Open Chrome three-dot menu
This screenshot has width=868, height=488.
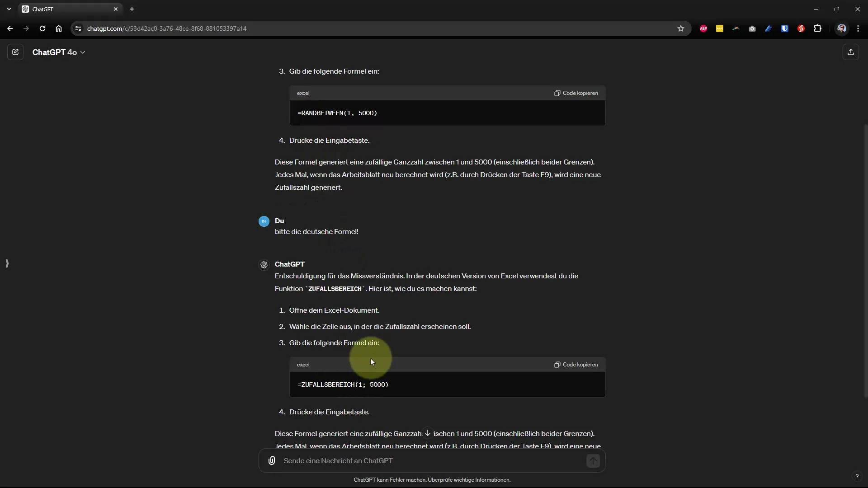click(858, 28)
